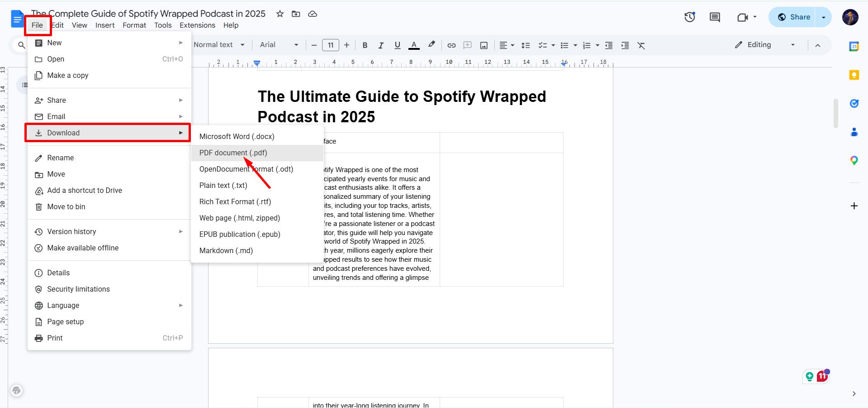Select Print in the File menu
Image resolution: width=868 pixels, height=408 pixels.
(x=109, y=338)
